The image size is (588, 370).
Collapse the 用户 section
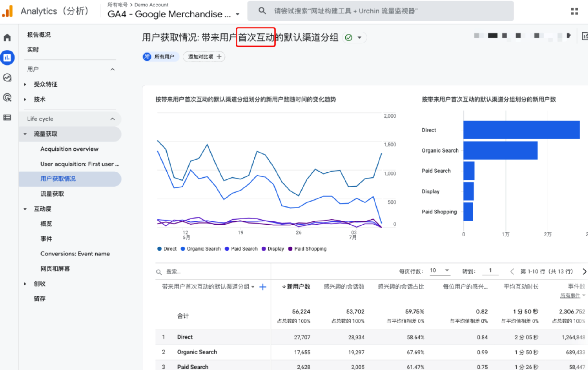(x=113, y=70)
